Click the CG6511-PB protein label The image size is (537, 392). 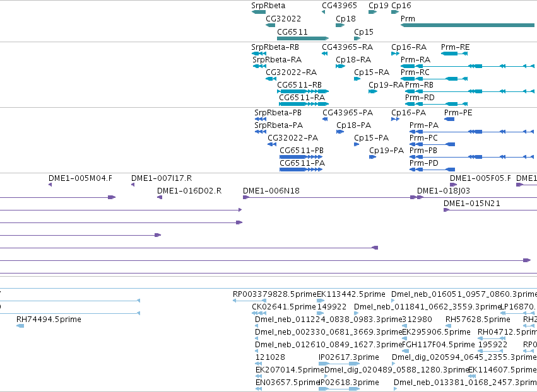[x=302, y=151]
